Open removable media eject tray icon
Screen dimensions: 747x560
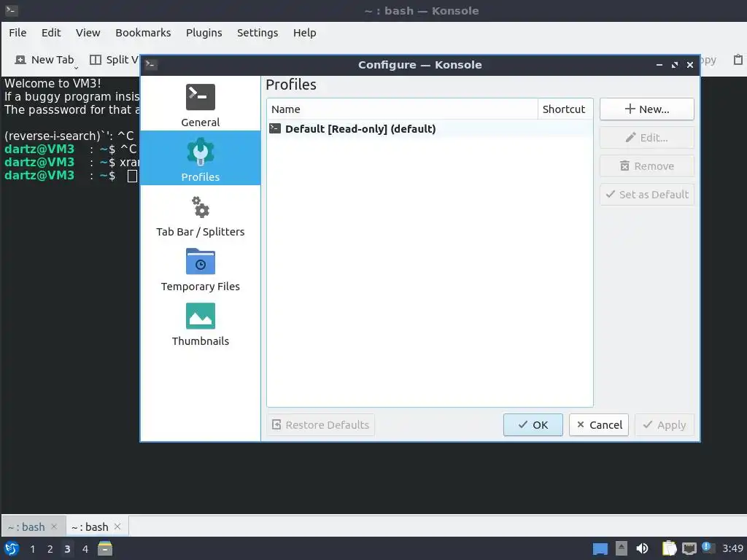tap(622, 548)
